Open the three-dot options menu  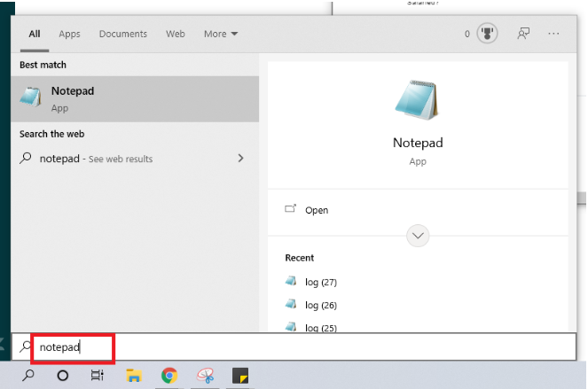point(553,34)
